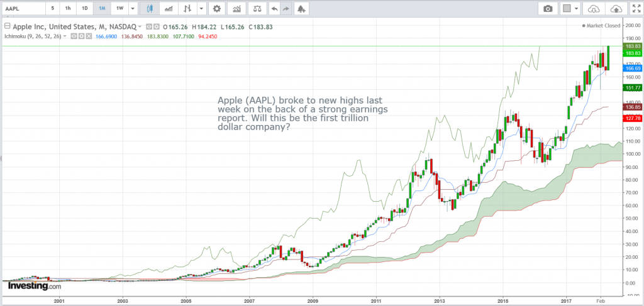Click the high price H184.22 readout

click(x=204, y=27)
